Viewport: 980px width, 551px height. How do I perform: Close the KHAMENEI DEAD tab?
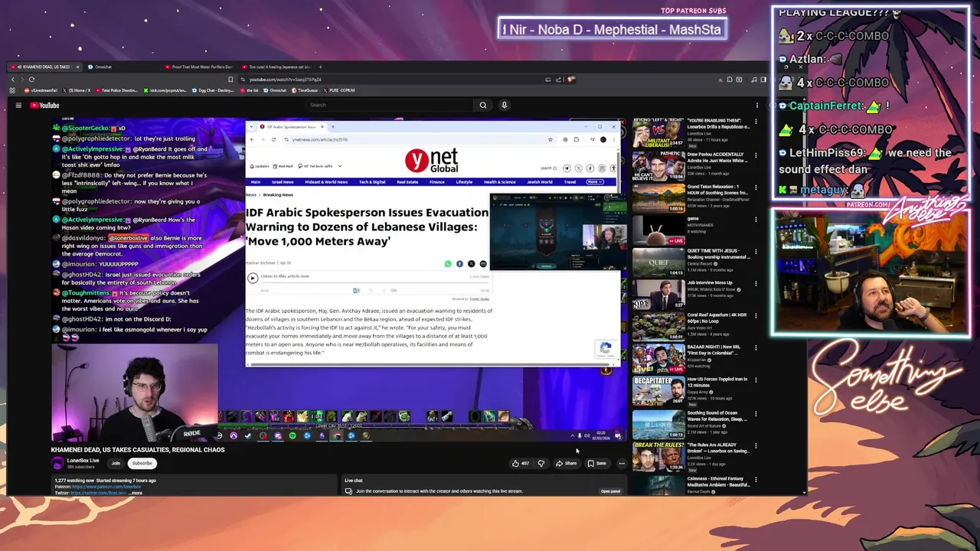pyautogui.click(x=77, y=67)
